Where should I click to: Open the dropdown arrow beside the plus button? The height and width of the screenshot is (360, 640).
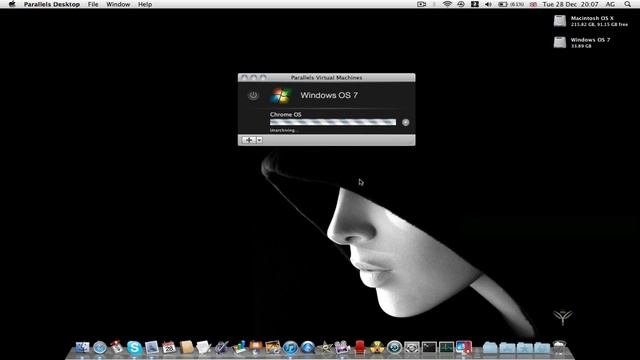(x=259, y=140)
